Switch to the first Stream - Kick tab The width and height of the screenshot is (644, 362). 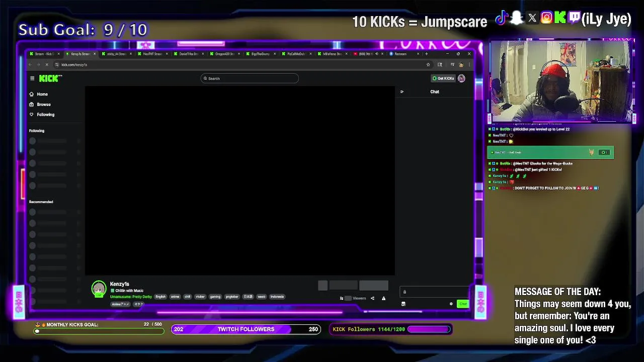click(44, 54)
